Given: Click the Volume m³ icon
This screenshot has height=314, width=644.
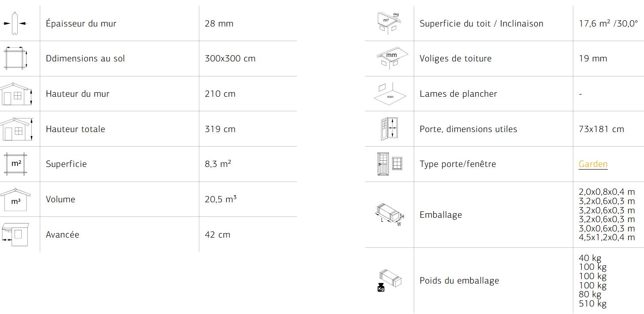Looking at the screenshot, I should (15, 199).
